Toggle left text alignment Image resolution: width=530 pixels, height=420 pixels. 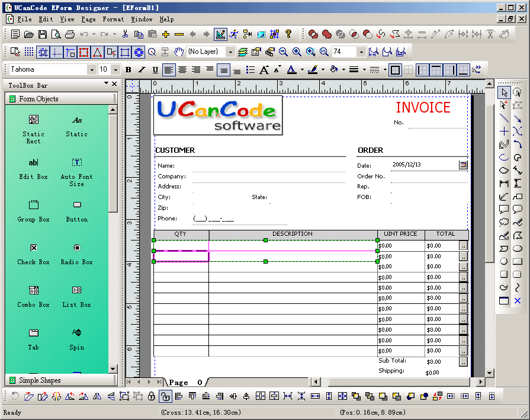[x=169, y=70]
